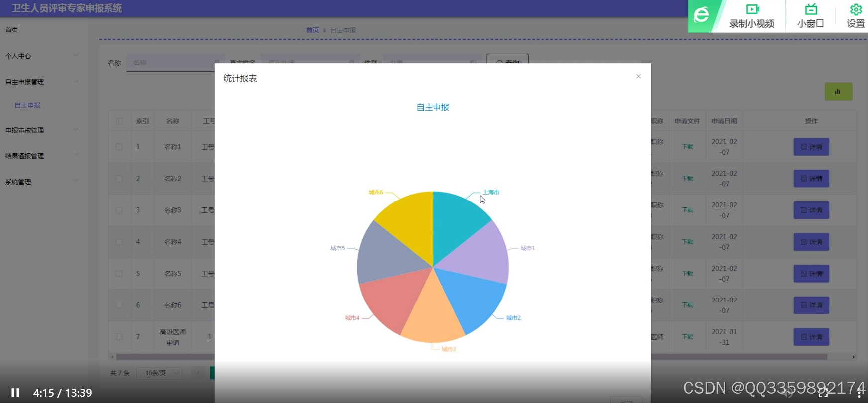Close the 统计报表 dialog

pos(638,76)
